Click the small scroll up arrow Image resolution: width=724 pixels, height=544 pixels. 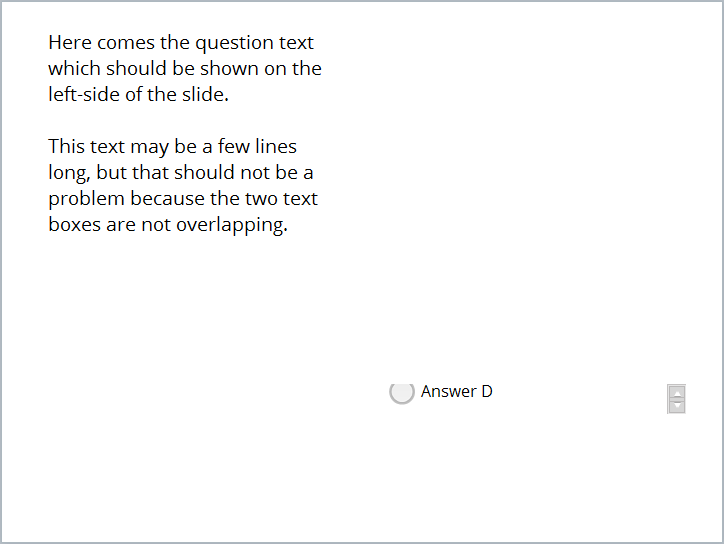677,393
